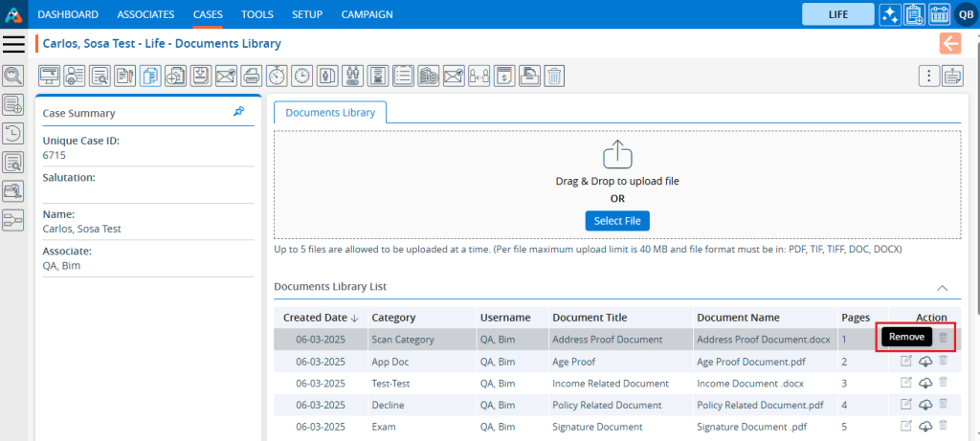Viewport: 980px width, 441px height.
Task: Download the Age Proof Document.pdf file
Action: coord(925,360)
